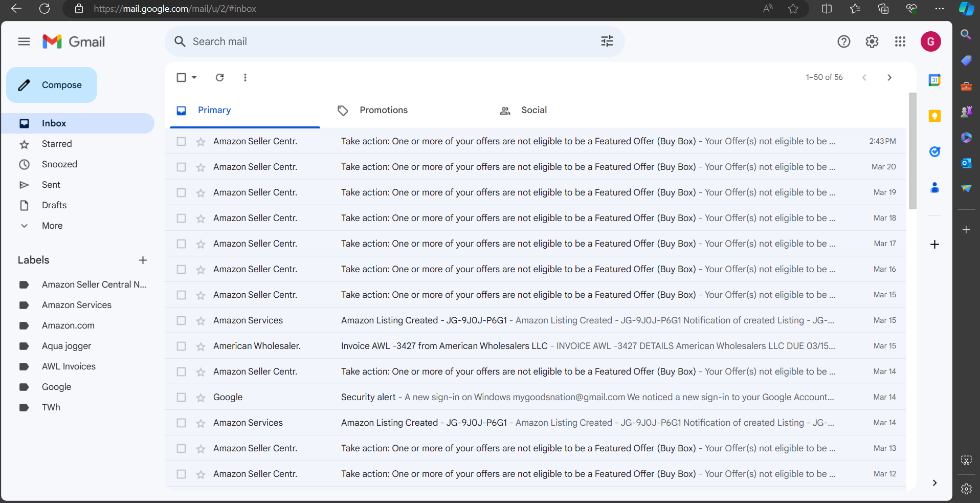The width and height of the screenshot is (980, 503).
Task: Open the select dropdown arrow beside checkbox
Action: [x=194, y=77]
